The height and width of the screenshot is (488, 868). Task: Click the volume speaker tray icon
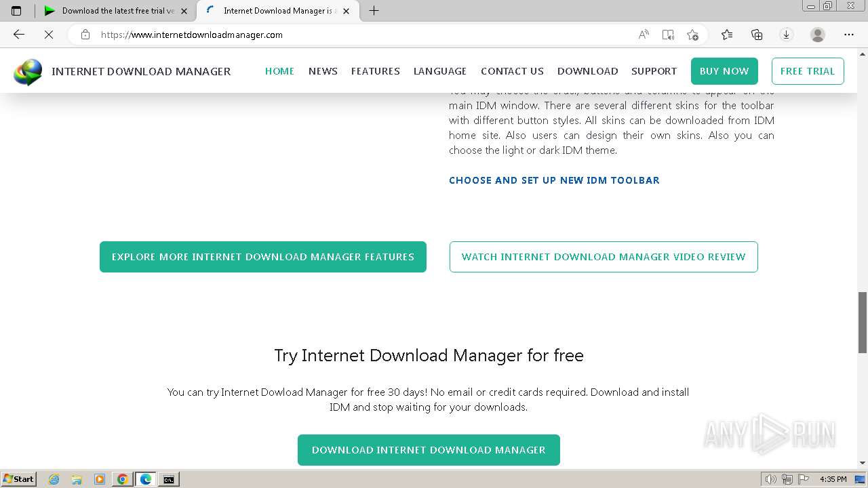(770, 479)
